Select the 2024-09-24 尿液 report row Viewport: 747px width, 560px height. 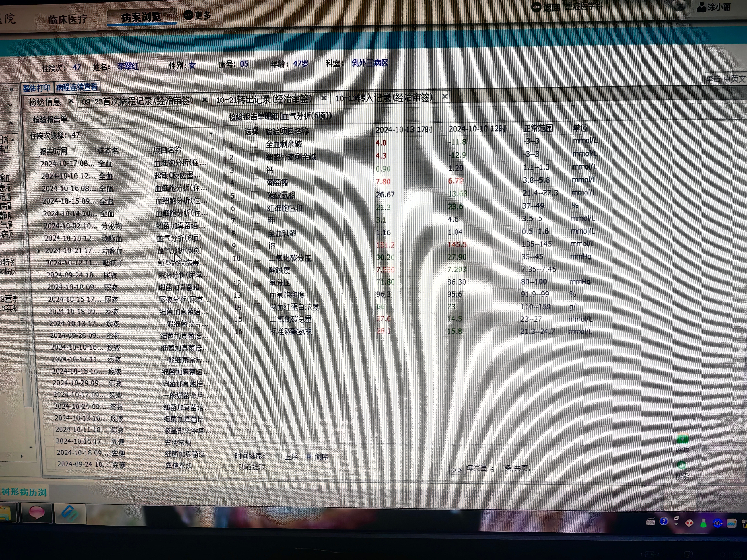[128, 275]
